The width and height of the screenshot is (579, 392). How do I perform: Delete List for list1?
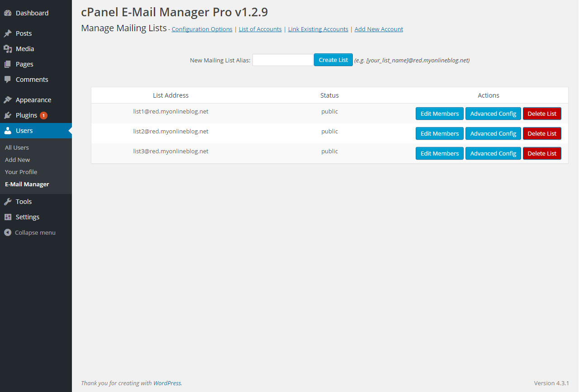point(542,113)
